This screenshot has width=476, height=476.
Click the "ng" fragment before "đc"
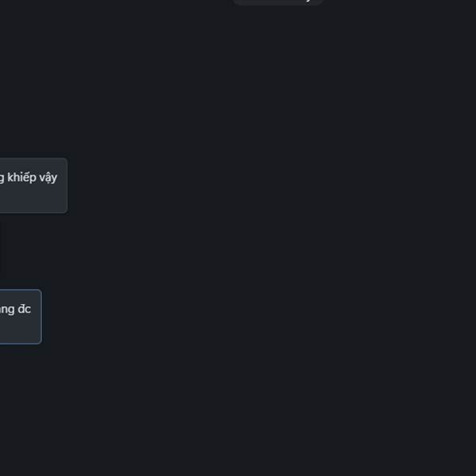click(7, 310)
